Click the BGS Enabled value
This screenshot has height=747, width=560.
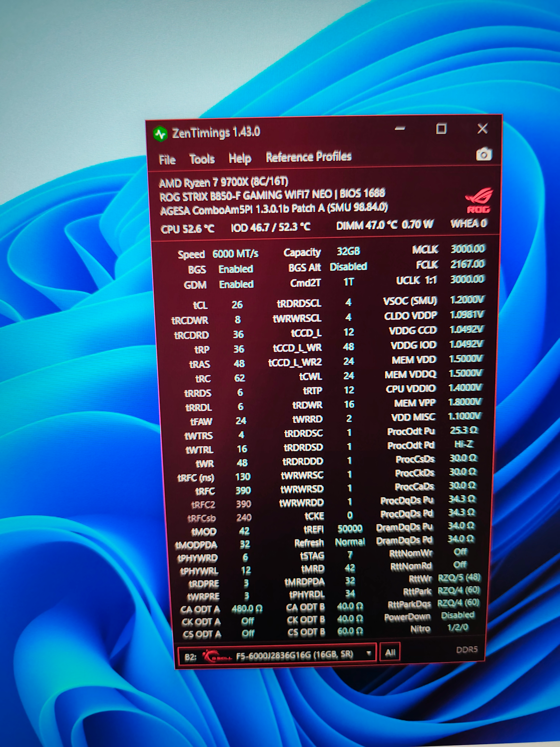[236, 269]
